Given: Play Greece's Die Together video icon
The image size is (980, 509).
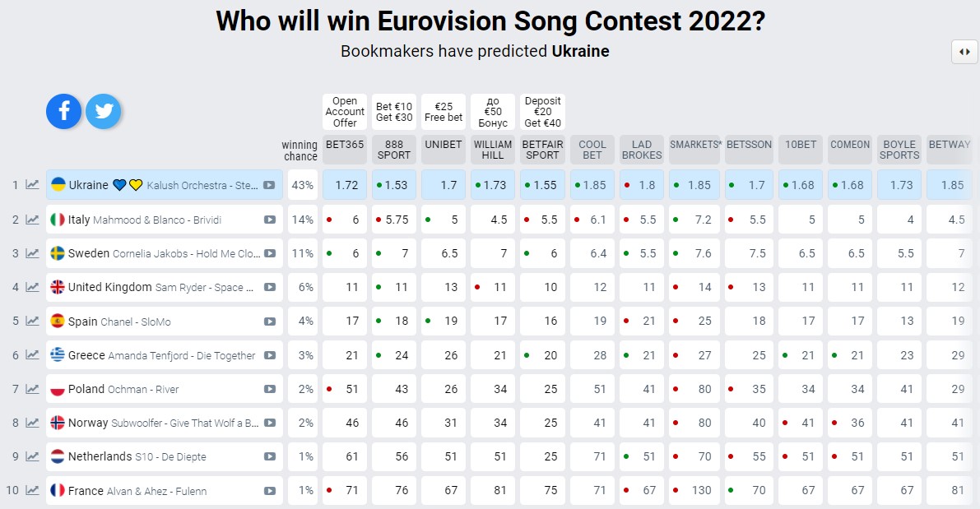Looking at the screenshot, I should [x=269, y=354].
